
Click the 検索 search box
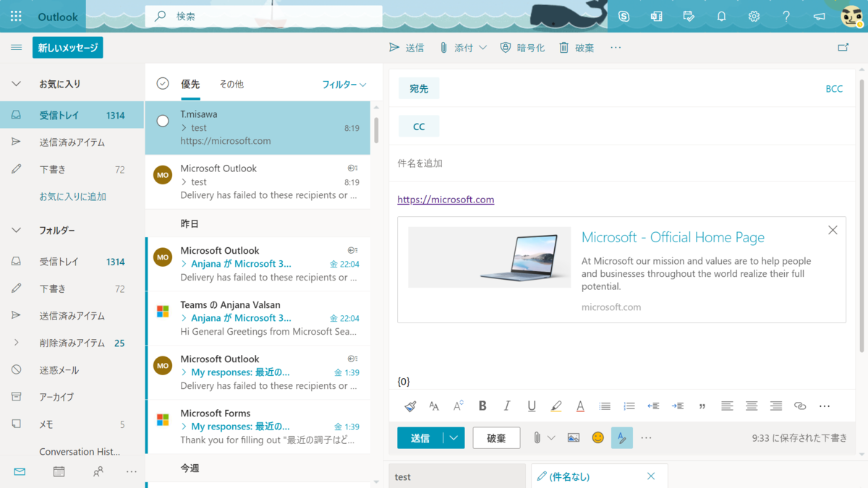(263, 16)
